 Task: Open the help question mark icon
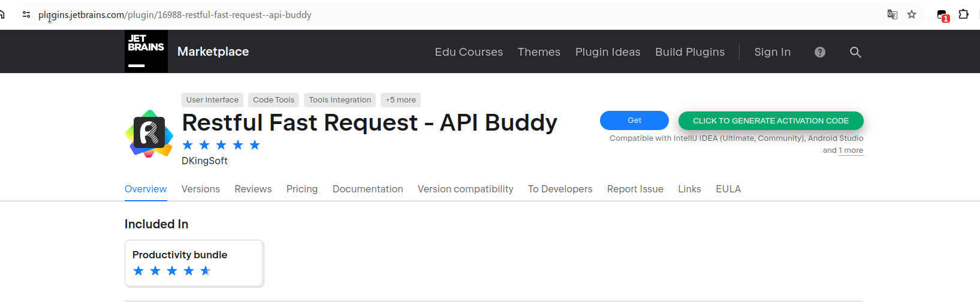coord(820,52)
